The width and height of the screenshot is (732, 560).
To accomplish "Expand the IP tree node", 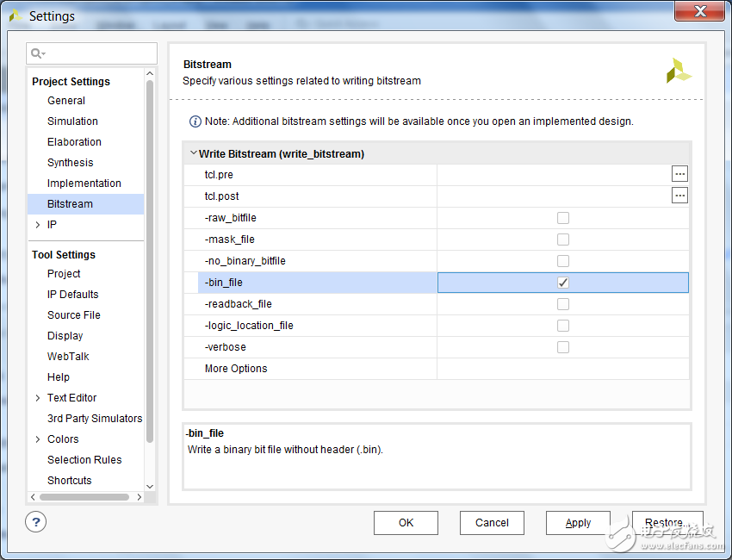I will [37, 225].
